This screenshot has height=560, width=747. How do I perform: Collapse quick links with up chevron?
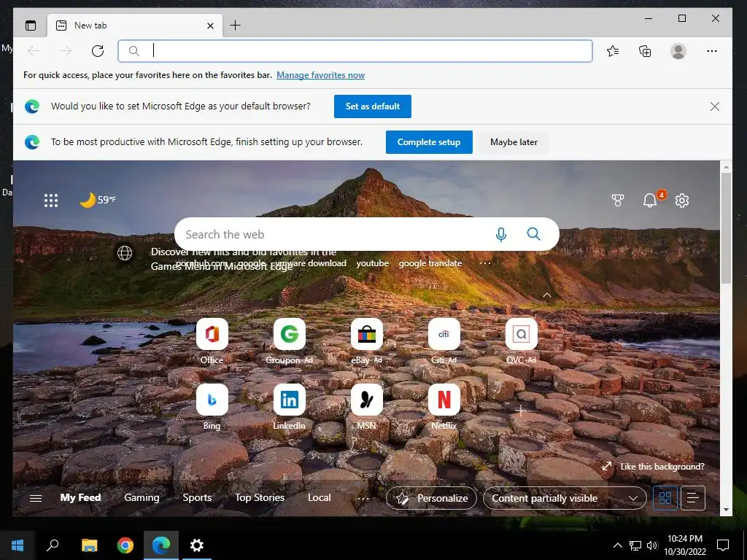[x=546, y=295]
